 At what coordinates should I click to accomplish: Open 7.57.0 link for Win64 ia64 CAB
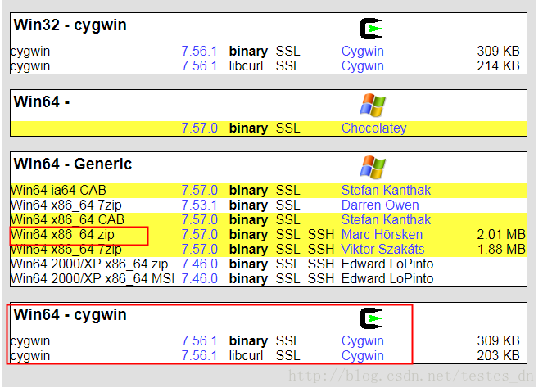(x=200, y=191)
